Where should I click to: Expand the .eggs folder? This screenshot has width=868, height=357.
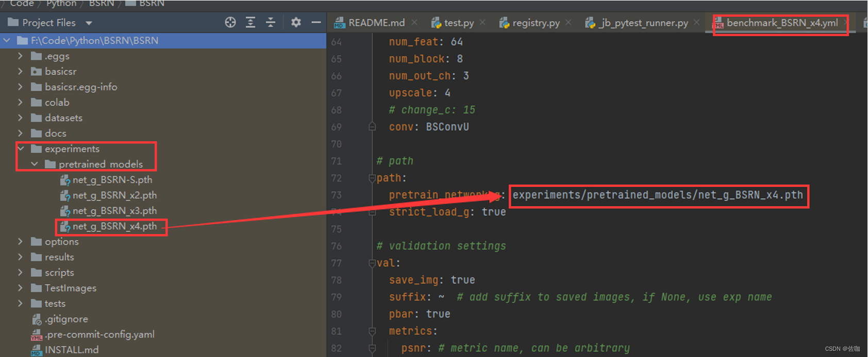point(20,56)
